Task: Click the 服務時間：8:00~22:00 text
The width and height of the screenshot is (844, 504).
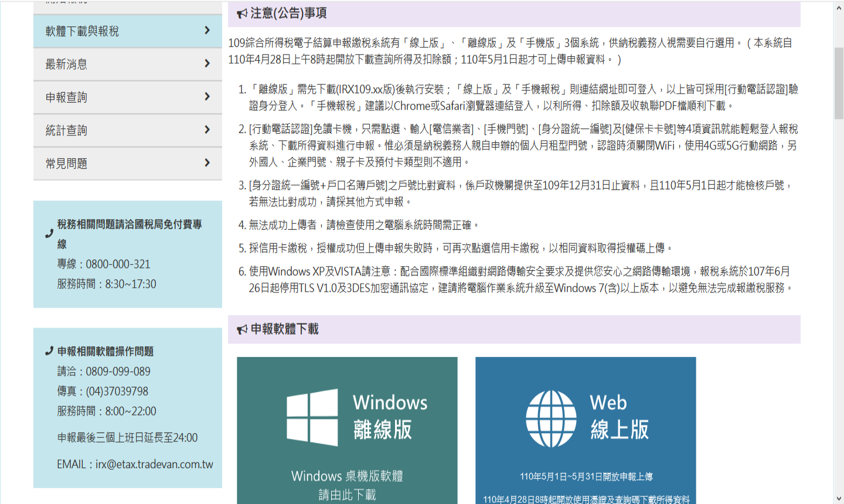Action: pyautogui.click(x=107, y=411)
